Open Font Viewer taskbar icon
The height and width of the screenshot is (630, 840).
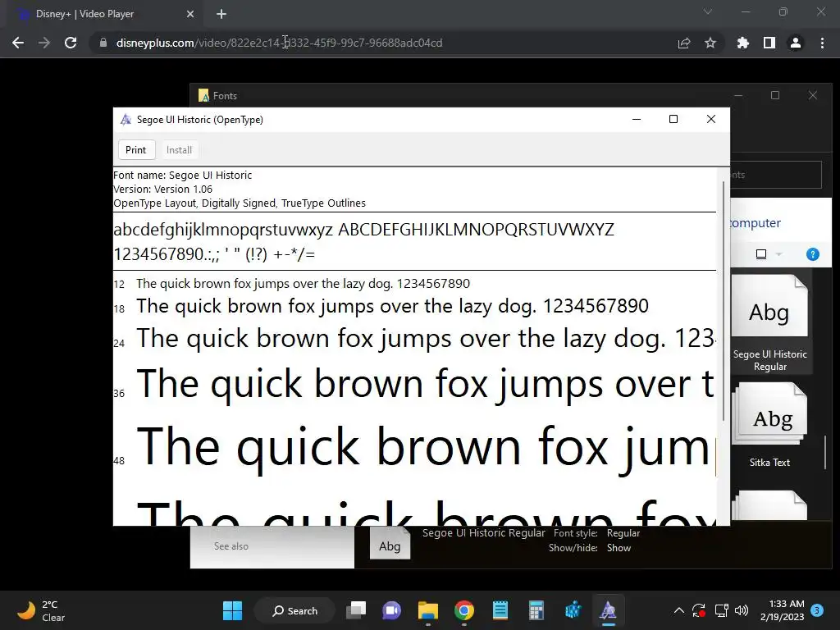pyautogui.click(x=608, y=610)
